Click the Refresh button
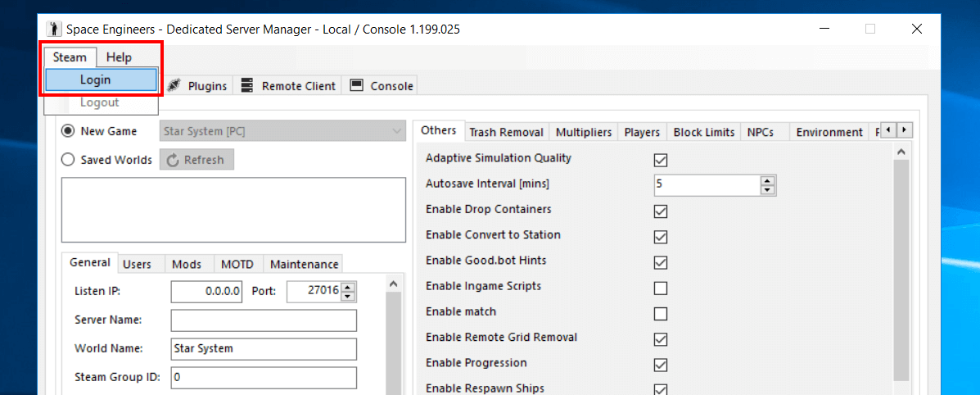Image resolution: width=980 pixels, height=395 pixels. tap(196, 160)
